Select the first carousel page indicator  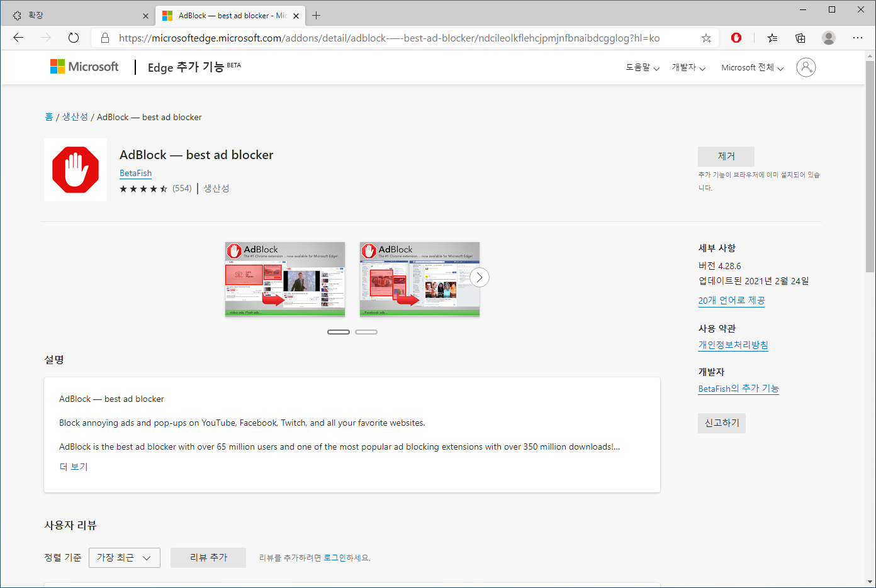[339, 332]
